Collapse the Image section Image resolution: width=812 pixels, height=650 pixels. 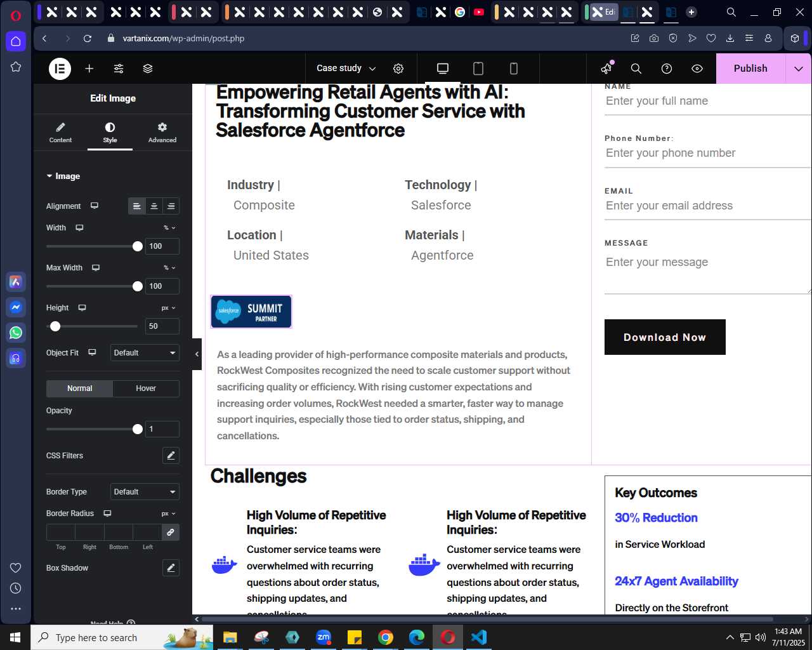click(63, 176)
